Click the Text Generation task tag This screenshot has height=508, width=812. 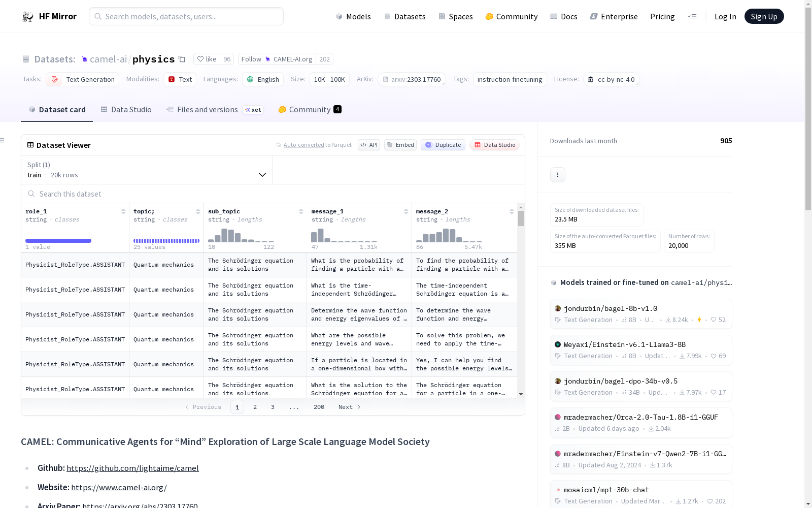pos(83,79)
